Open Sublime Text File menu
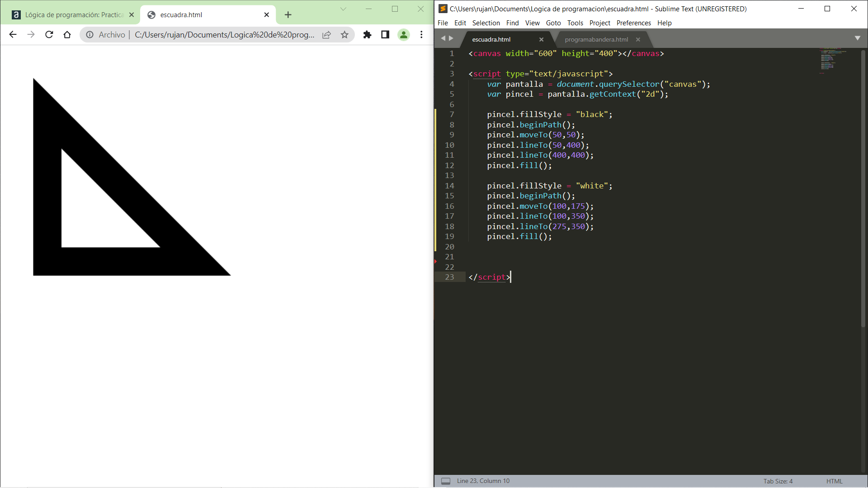The width and height of the screenshot is (868, 488). (443, 23)
